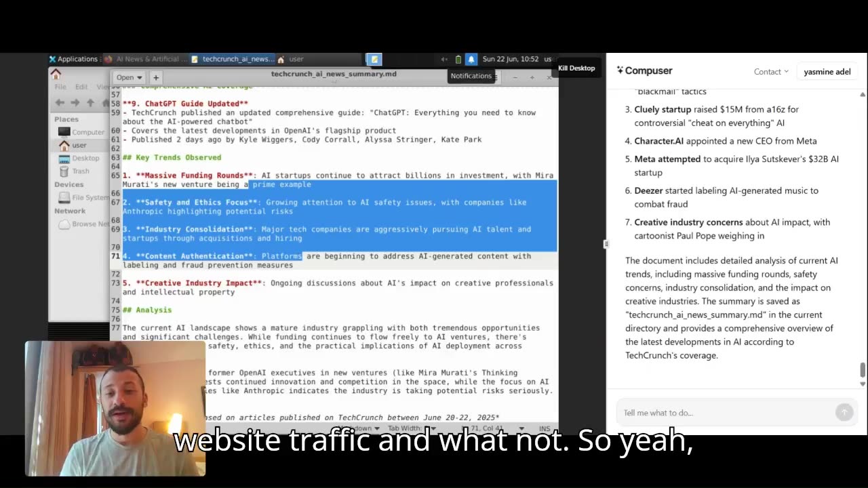868x488 pixels.
Task: Open the Edit menu in file manager
Action: tap(81, 87)
